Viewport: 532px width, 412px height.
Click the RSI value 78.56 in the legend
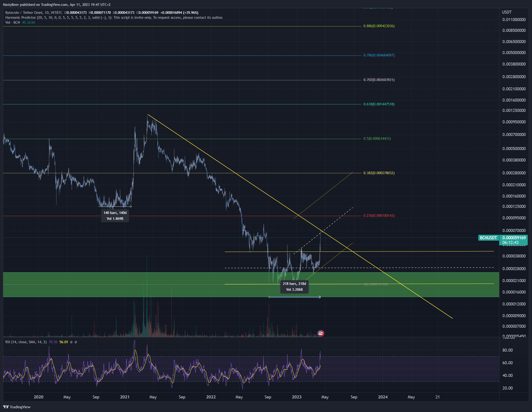(53, 342)
